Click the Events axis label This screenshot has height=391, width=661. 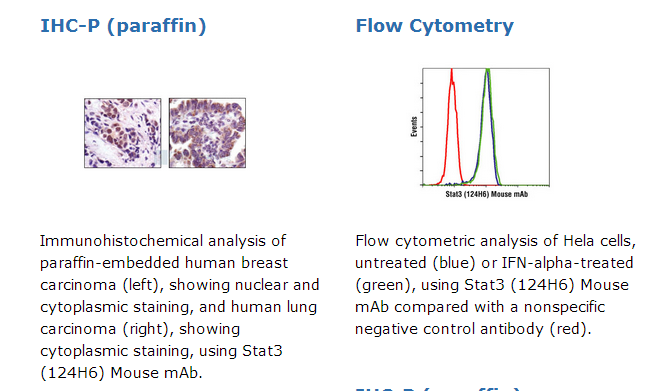[414, 126]
